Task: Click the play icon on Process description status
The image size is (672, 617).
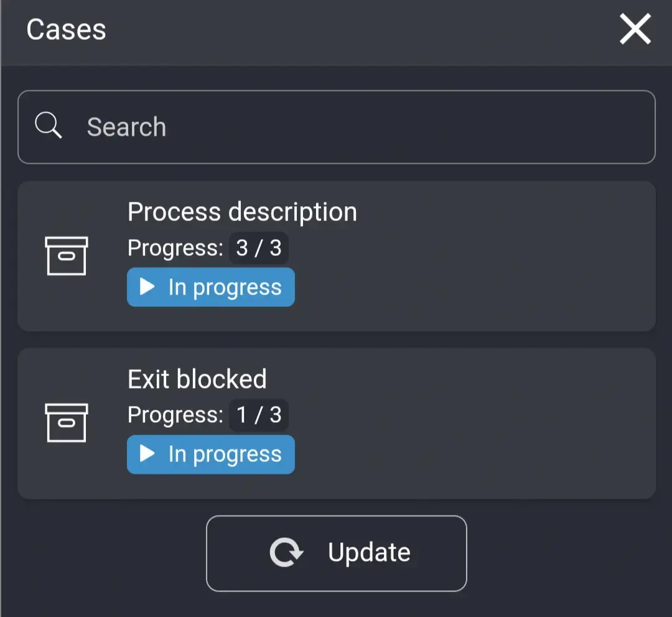Action: click(x=147, y=287)
